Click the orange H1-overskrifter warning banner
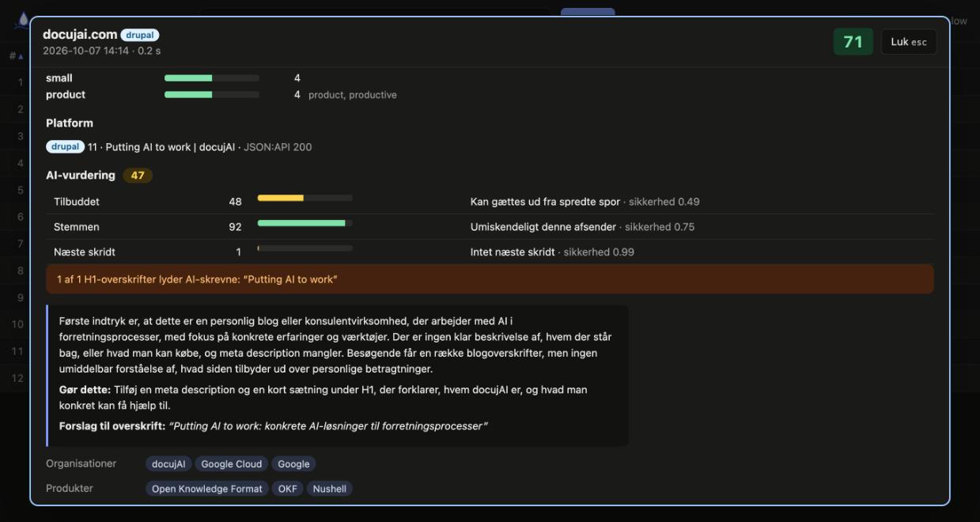980x522 pixels. pyautogui.click(x=490, y=279)
